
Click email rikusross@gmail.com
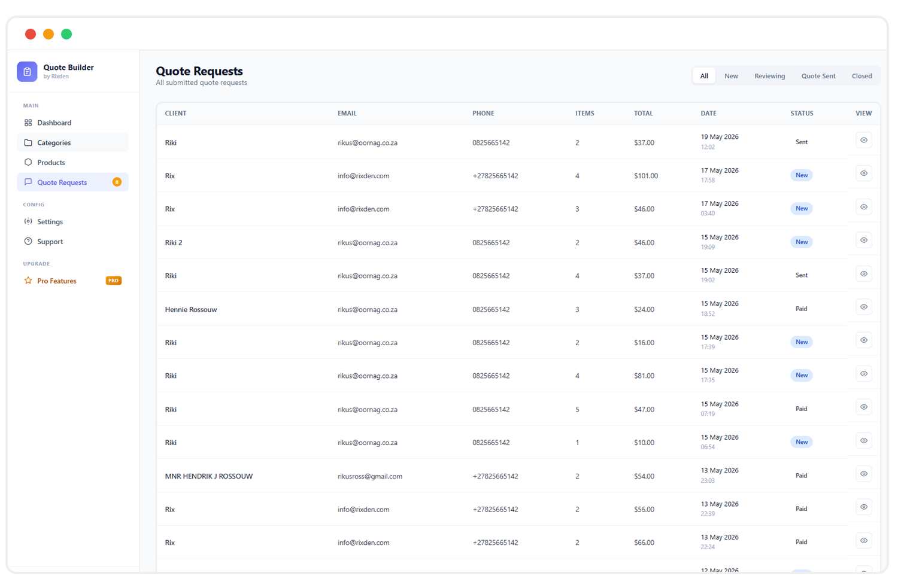click(370, 477)
